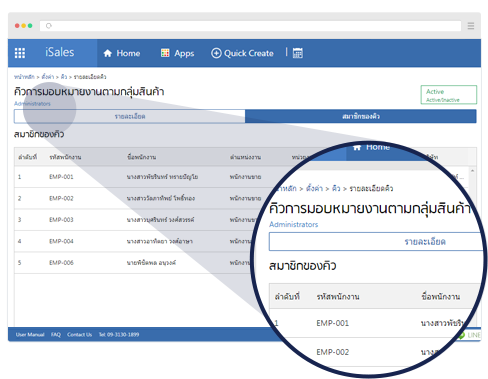Click the Quick Create plus icon
This screenshot has width=488, height=379.
pyautogui.click(x=216, y=53)
